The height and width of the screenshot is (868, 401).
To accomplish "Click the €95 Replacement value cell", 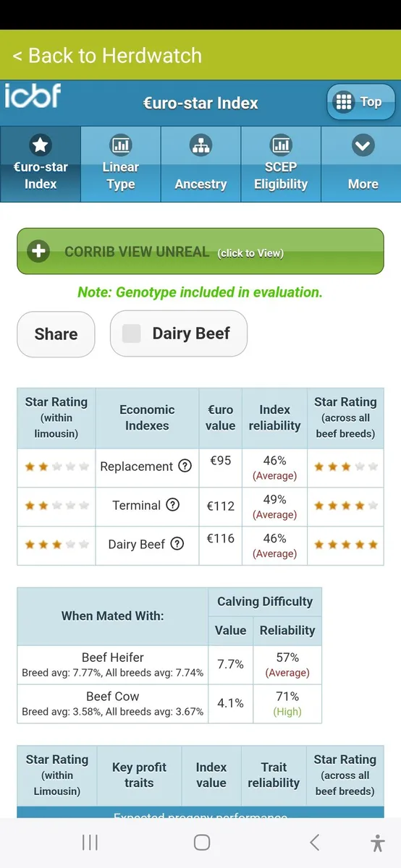I will (220, 467).
